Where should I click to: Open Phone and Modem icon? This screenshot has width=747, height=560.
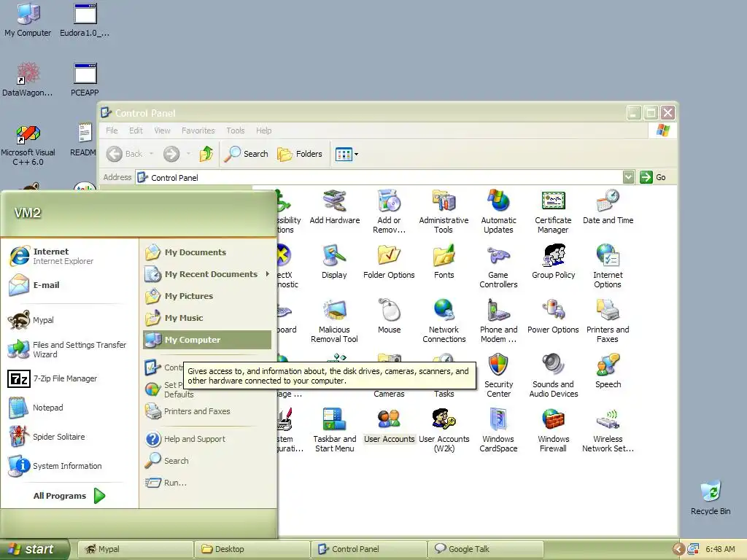click(x=498, y=321)
